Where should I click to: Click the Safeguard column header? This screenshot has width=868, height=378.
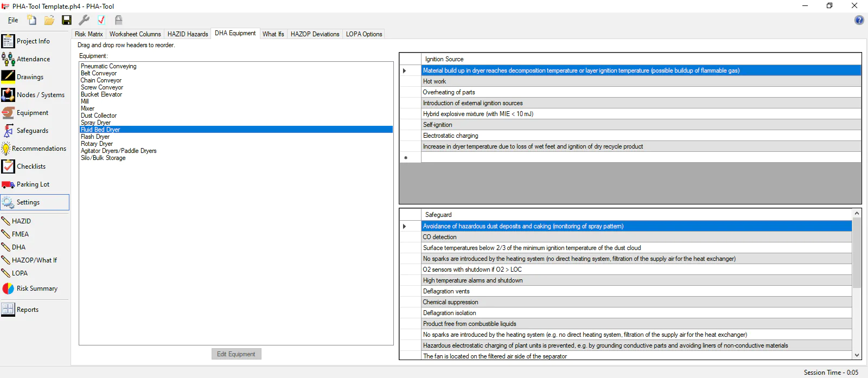(636, 215)
